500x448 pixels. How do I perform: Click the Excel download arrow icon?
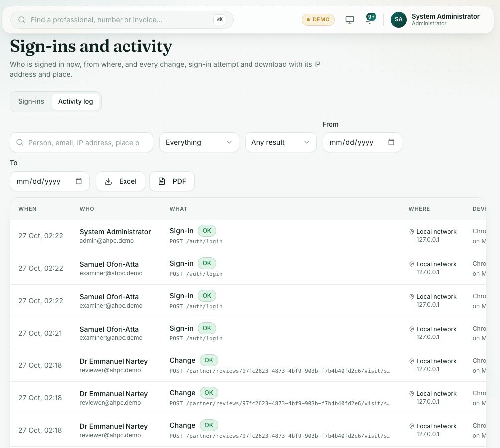click(108, 181)
